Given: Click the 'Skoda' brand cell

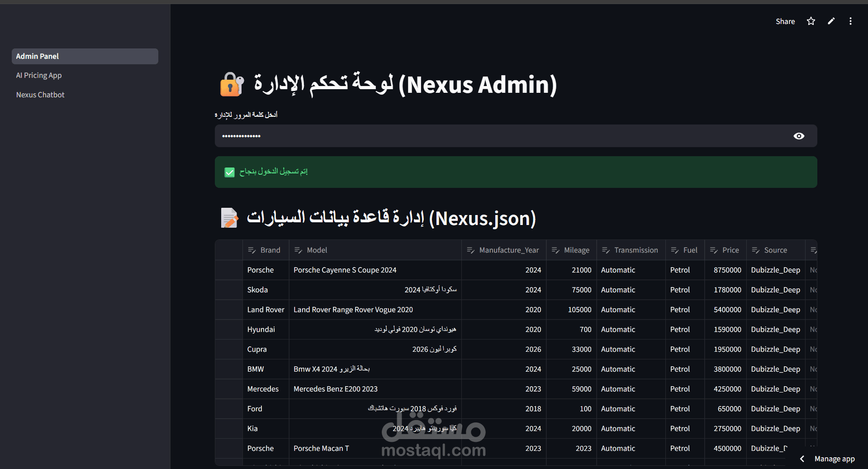Looking at the screenshot, I should pyautogui.click(x=266, y=290).
